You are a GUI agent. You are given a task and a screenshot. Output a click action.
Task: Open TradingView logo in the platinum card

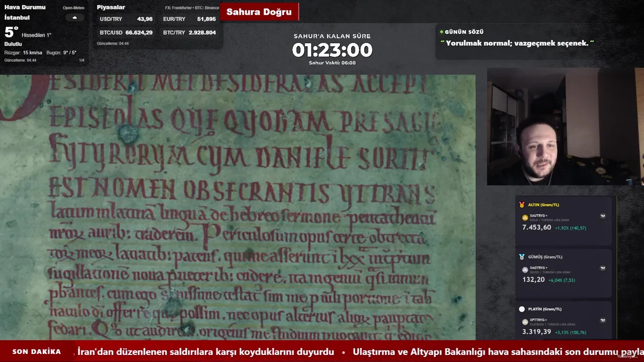click(603, 320)
